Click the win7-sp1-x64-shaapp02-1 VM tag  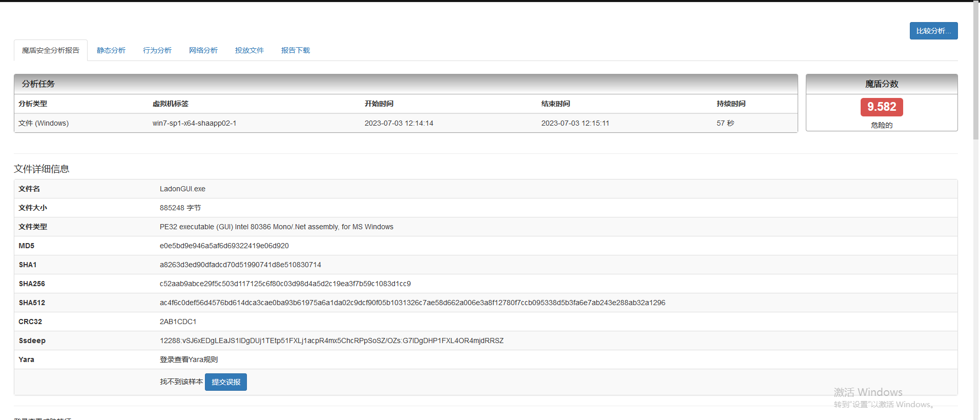click(194, 123)
